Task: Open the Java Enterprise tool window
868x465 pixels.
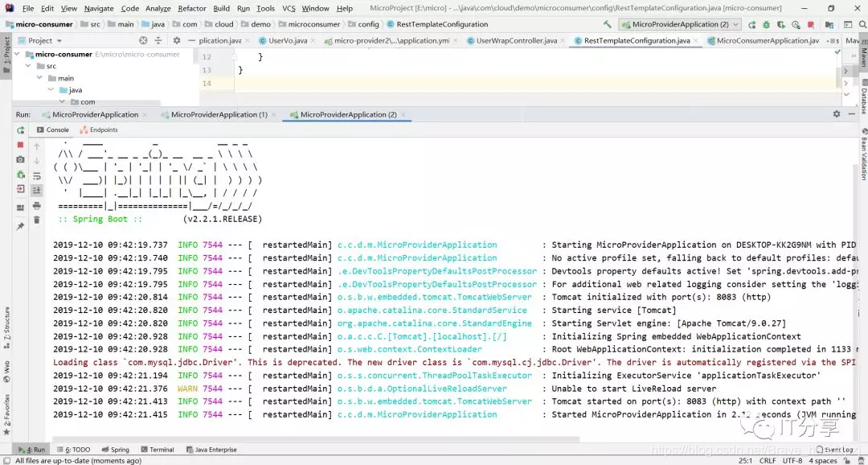Action: (211, 450)
